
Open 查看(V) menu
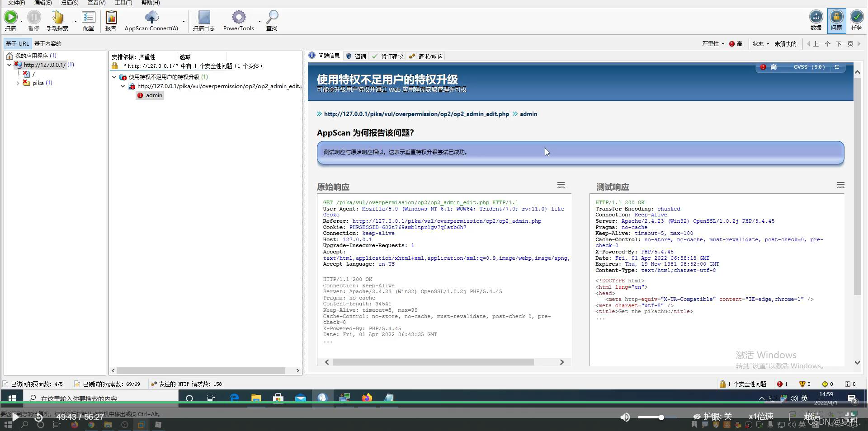pos(96,3)
